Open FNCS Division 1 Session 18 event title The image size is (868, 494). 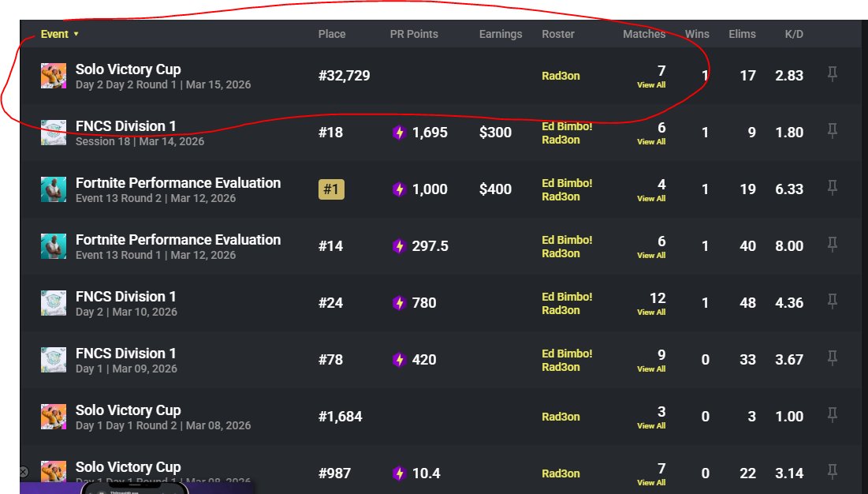coord(125,126)
